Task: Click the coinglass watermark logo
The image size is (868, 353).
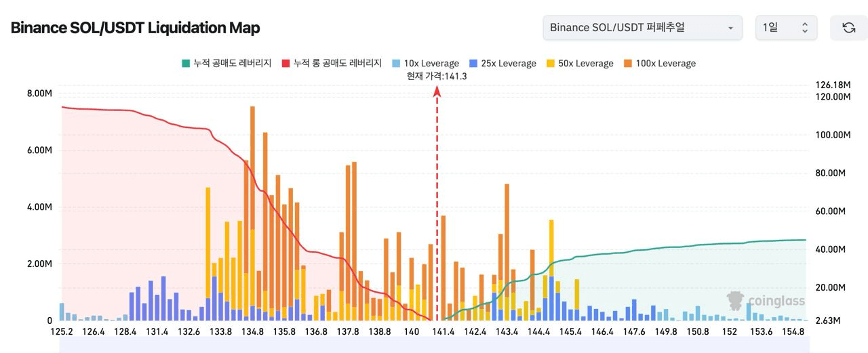Action: pyautogui.click(x=766, y=301)
